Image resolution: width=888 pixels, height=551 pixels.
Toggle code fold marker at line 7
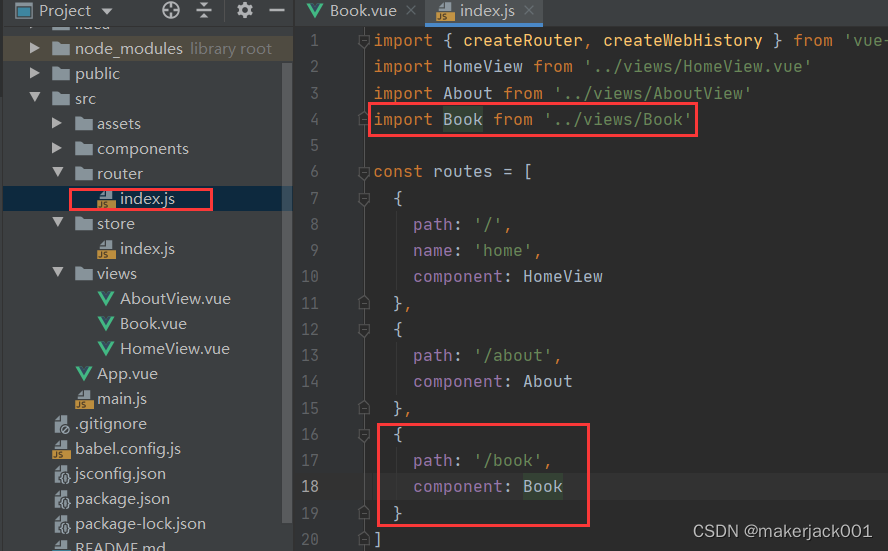[x=364, y=198]
